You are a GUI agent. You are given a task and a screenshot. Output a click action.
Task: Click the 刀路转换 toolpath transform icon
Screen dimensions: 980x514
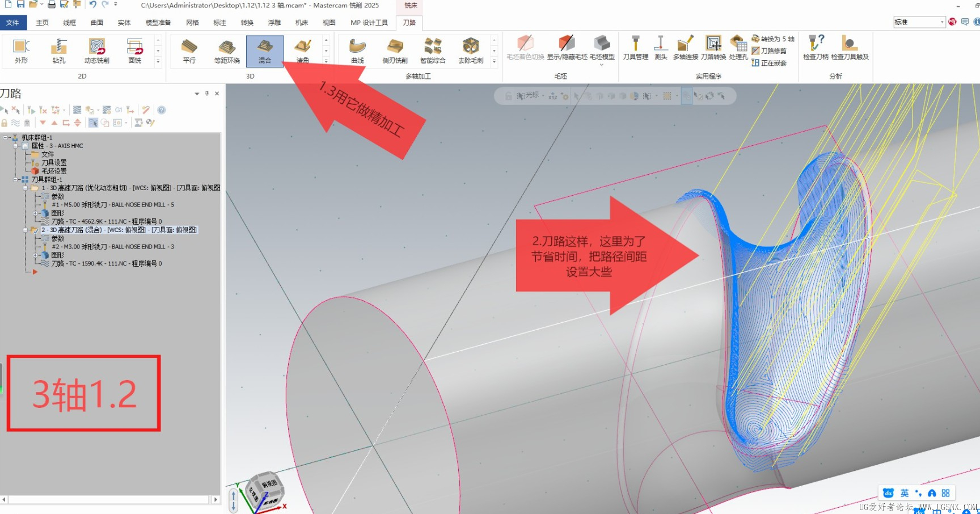tap(713, 48)
